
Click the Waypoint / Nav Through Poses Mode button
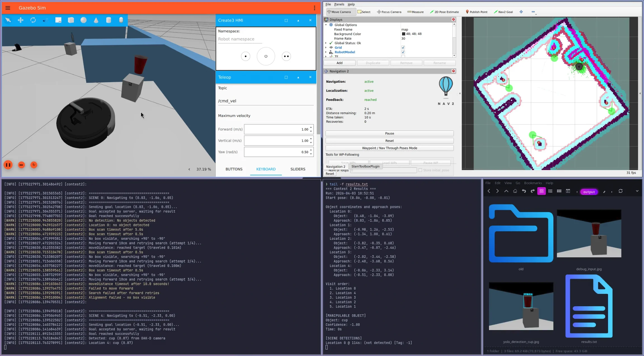click(389, 148)
